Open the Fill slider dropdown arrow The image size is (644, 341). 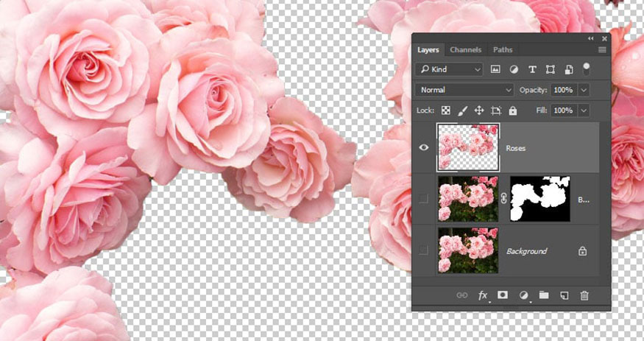click(584, 110)
